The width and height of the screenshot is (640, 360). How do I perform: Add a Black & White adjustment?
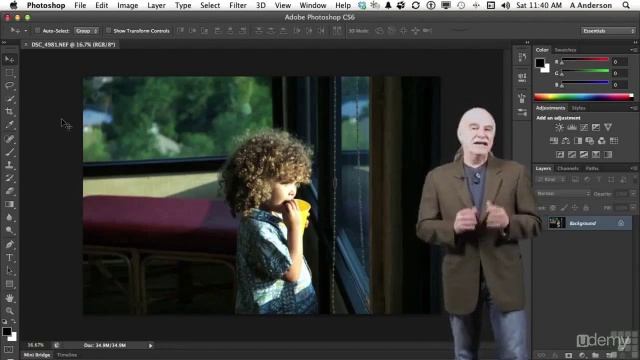click(x=578, y=141)
